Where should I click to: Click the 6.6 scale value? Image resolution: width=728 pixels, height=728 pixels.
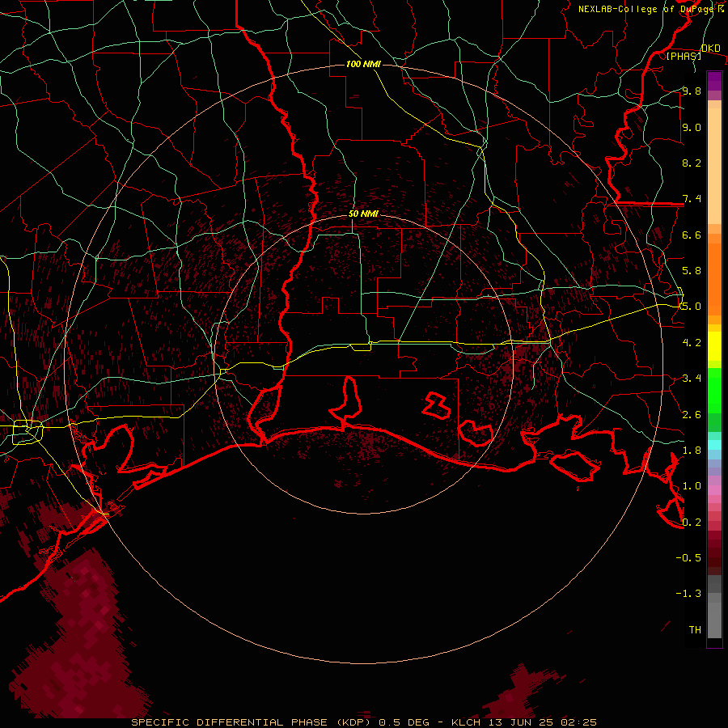tap(692, 235)
